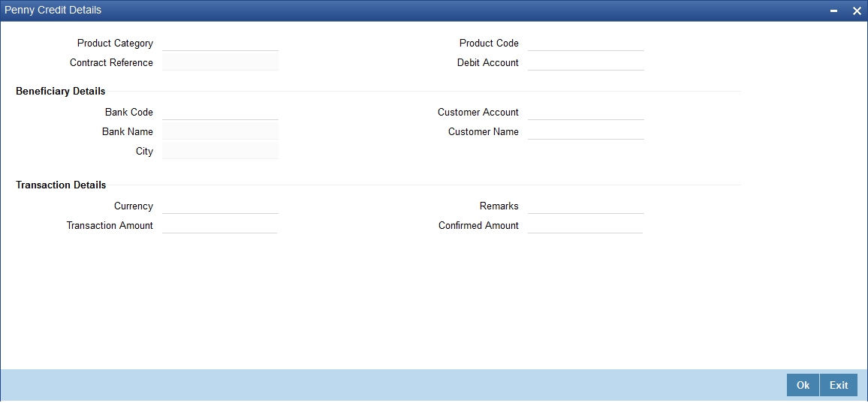Click the Penny Credit Details title text
Screen dimensions: 868x406
pos(53,10)
